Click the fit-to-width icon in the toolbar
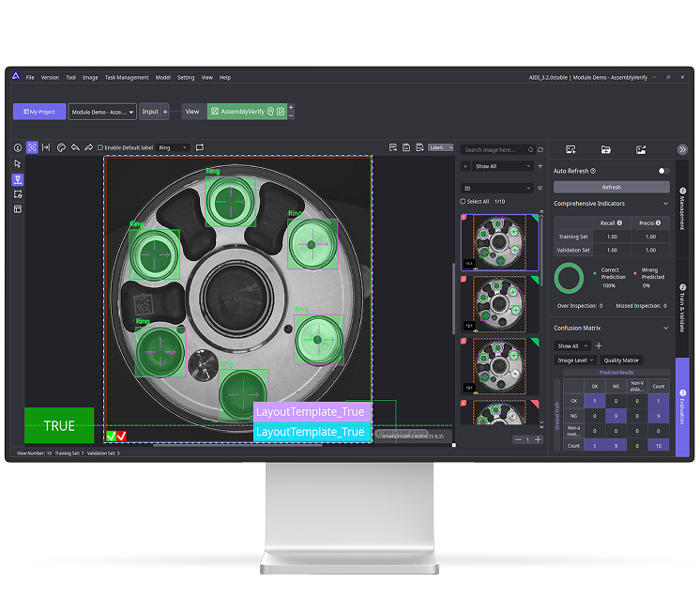Image resolution: width=700 pixels, height=613 pixels. (x=46, y=147)
